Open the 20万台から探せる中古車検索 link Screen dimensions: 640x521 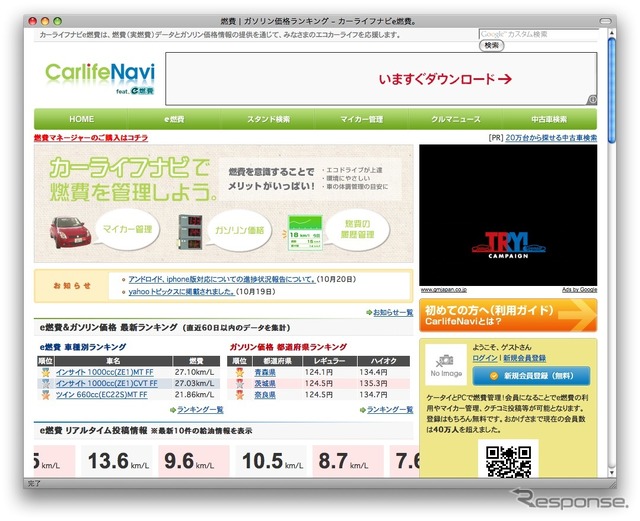click(551, 138)
